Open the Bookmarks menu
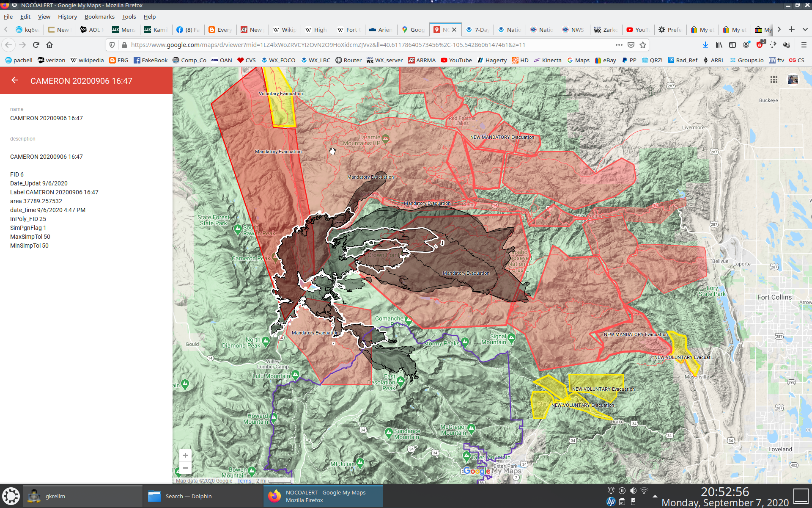Screen dimensions: 812x508 [99, 17]
